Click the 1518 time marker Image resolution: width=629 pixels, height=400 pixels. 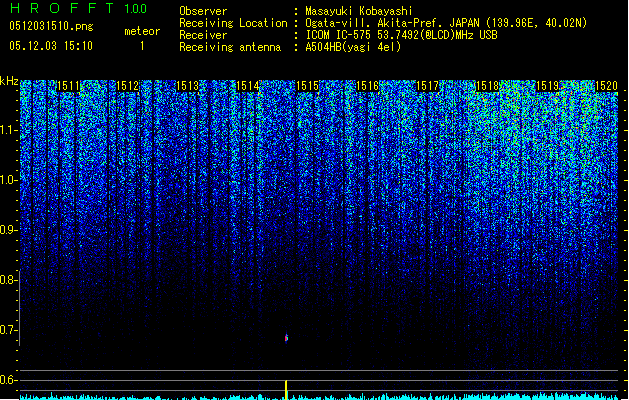pos(487,86)
